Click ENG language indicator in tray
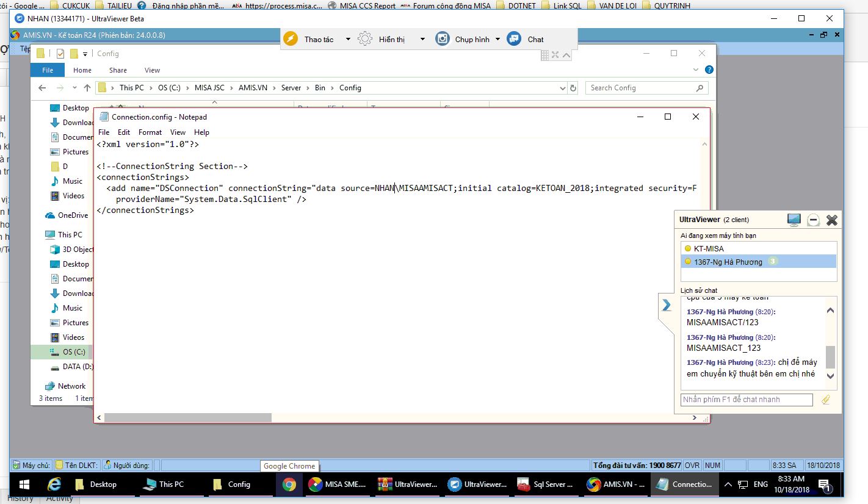This screenshot has height=504, width=868. 761,484
